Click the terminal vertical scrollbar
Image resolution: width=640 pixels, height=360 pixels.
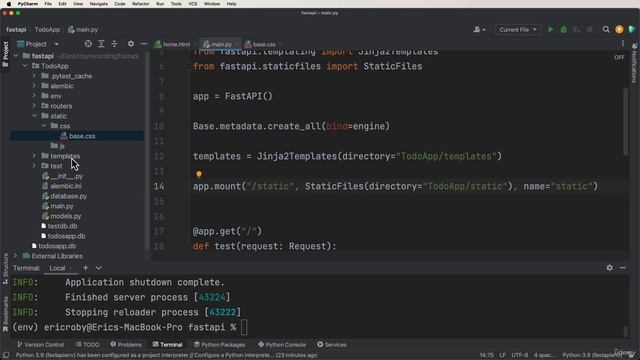(x=625, y=331)
